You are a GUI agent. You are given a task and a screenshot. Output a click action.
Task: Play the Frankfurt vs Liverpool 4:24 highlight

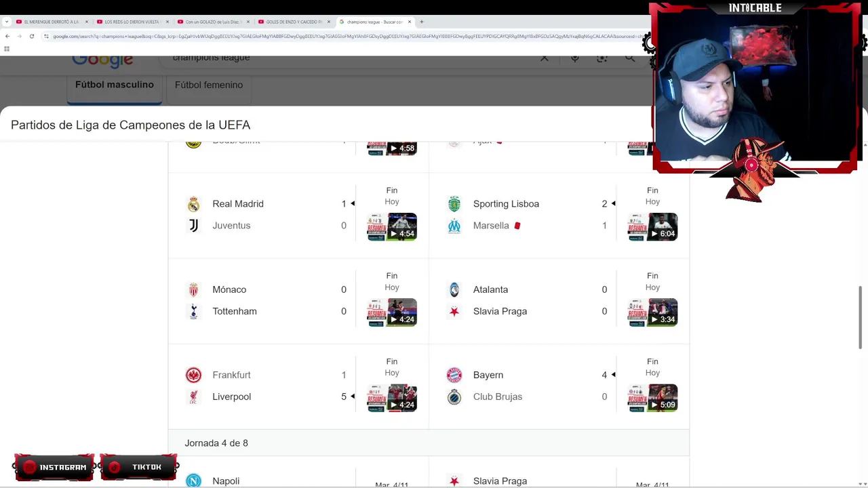point(392,398)
